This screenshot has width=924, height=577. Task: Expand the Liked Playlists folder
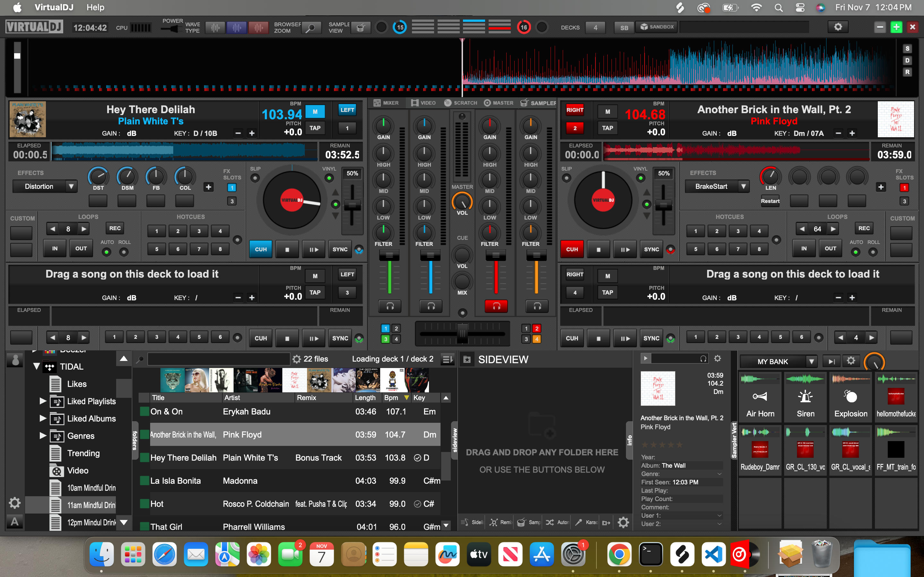[43, 401]
